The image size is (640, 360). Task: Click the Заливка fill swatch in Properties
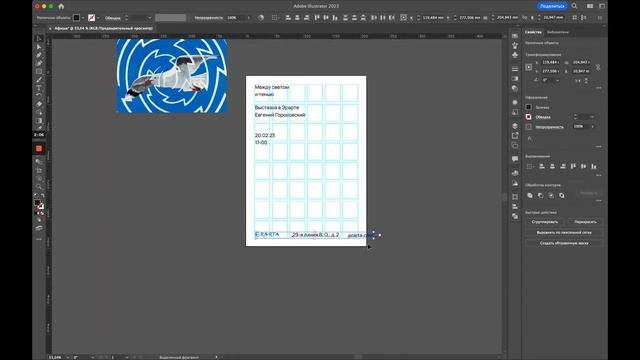529,107
